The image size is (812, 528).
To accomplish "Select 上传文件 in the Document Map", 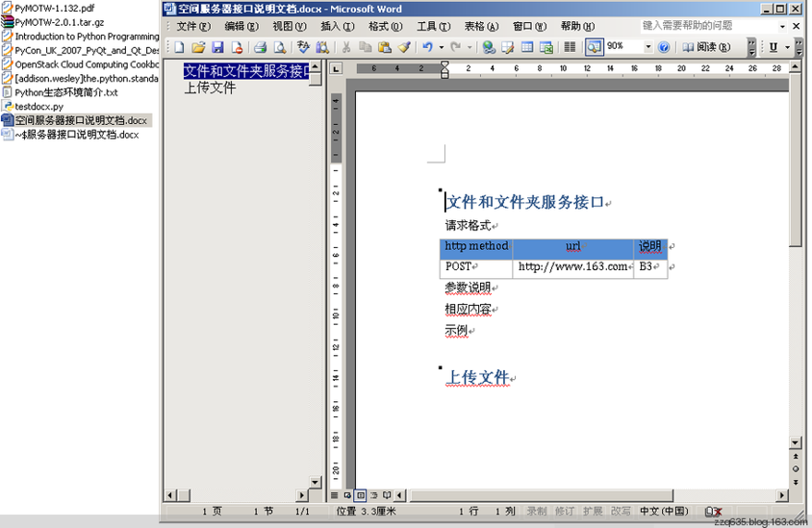I will coord(211,88).
